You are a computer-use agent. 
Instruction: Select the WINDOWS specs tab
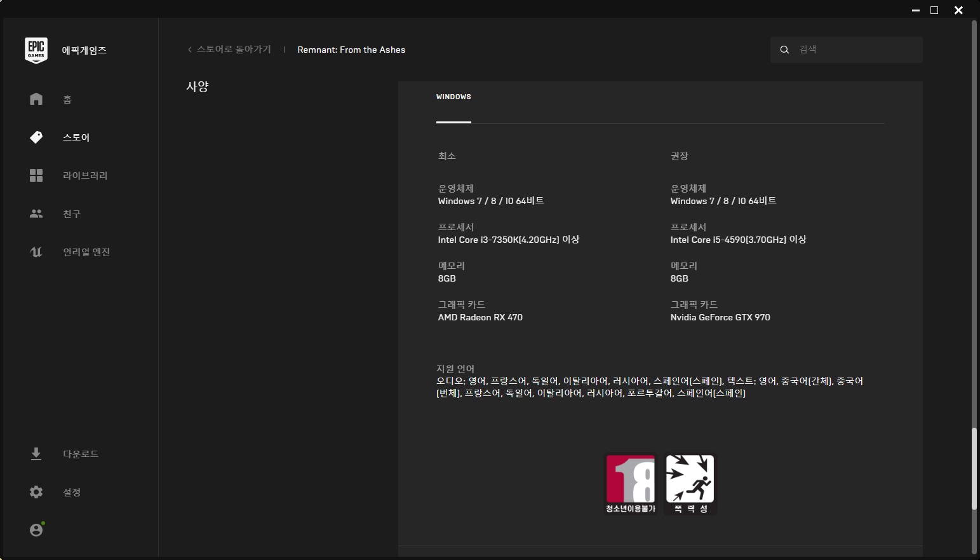click(x=453, y=97)
